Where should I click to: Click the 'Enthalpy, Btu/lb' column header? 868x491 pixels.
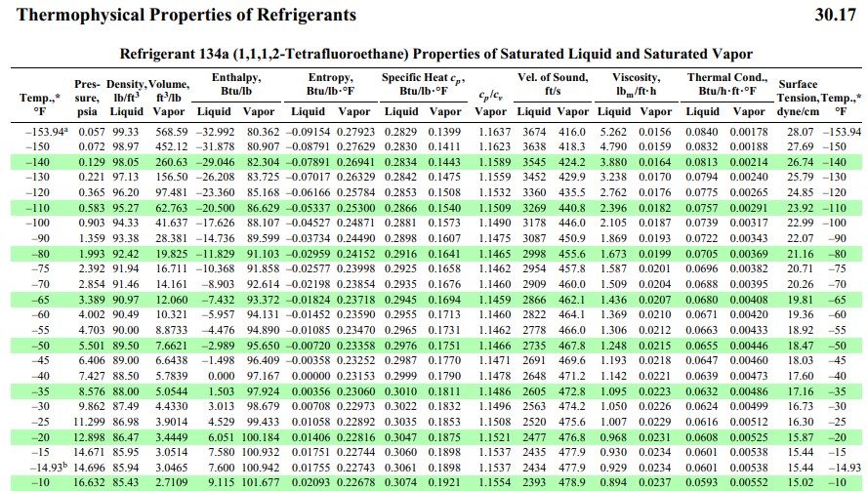click(x=236, y=84)
